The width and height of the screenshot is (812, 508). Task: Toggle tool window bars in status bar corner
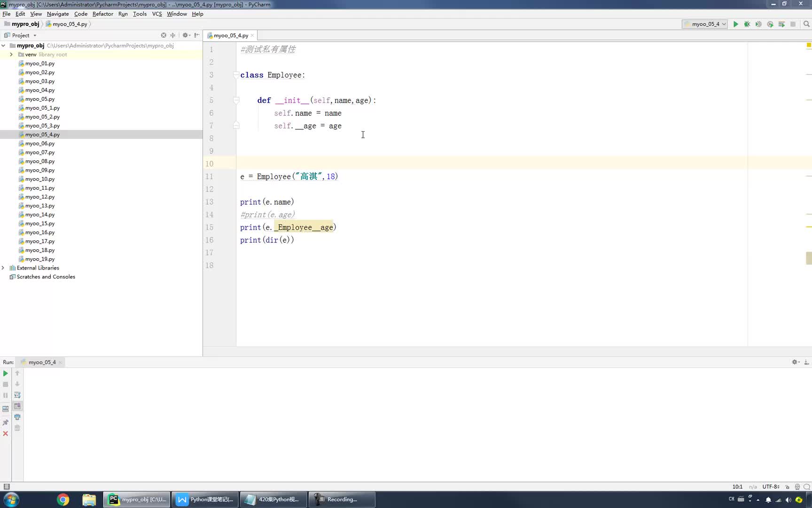[x=7, y=487]
